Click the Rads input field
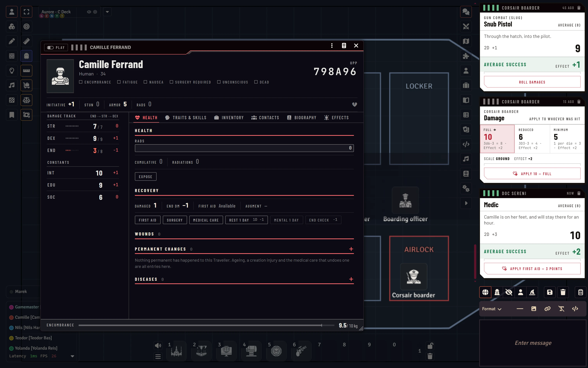588x368 pixels. [244, 148]
